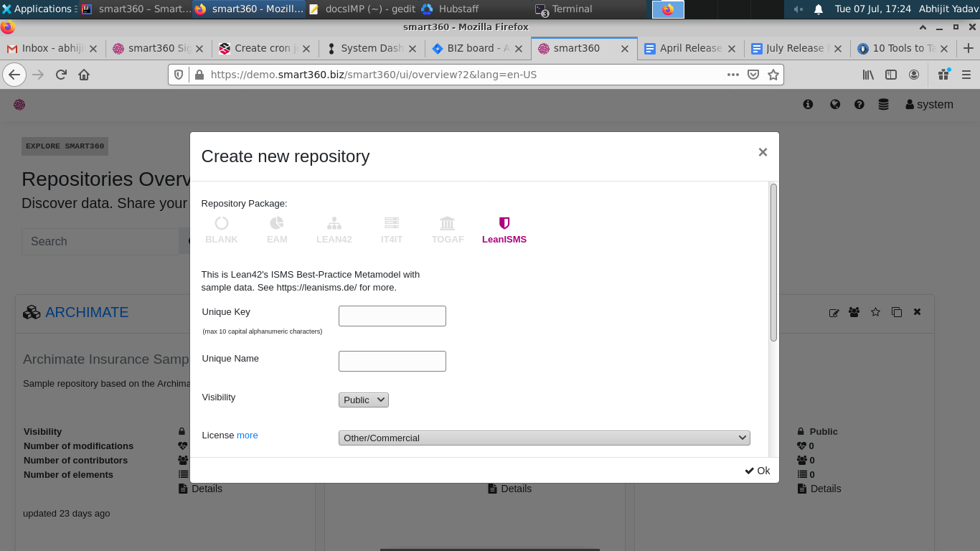Screen dimensions: 980x551
Task: Switch to the BIZ board tab
Action: click(x=478, y=48)
